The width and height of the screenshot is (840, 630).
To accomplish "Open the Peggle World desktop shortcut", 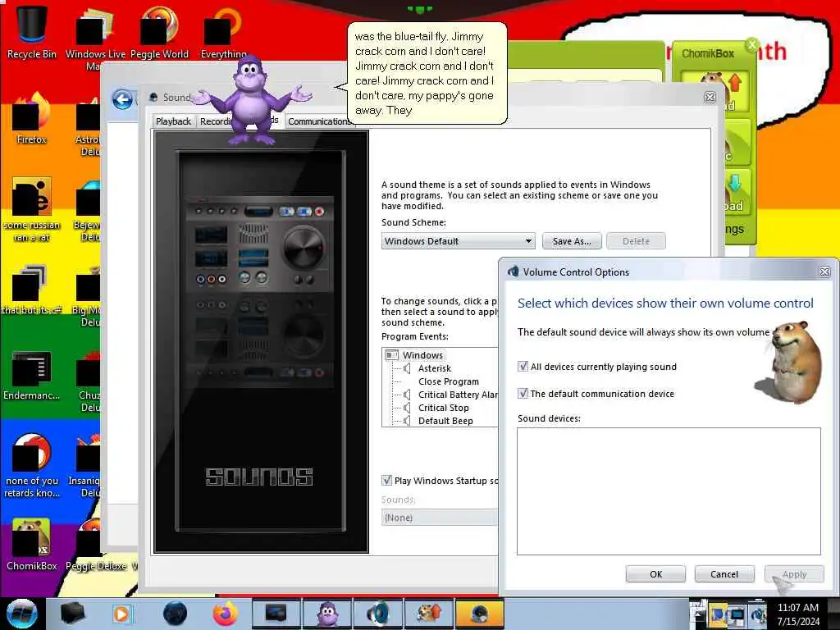I will point(159,31).
